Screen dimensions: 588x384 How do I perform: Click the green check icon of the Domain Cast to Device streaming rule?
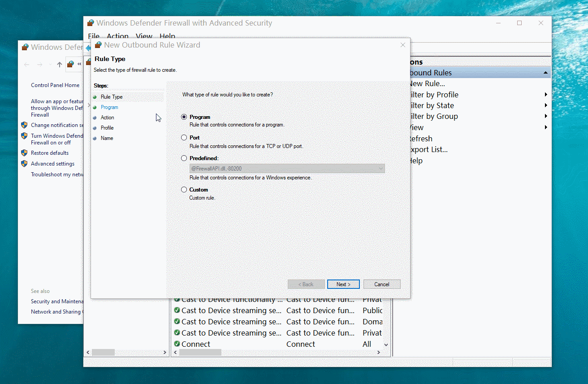(x=177, y=322)
